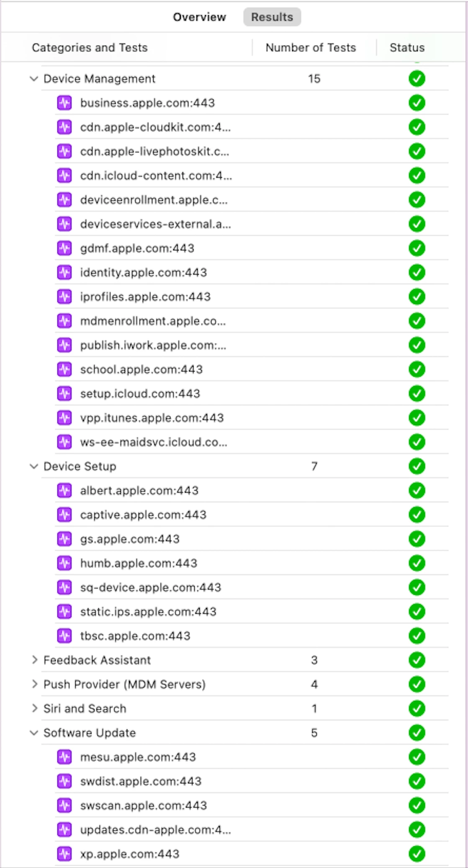This screenshot has width=468, height=868.
Task: Click the mdmenrollment.apple test icon
Action: coord(64,321)
